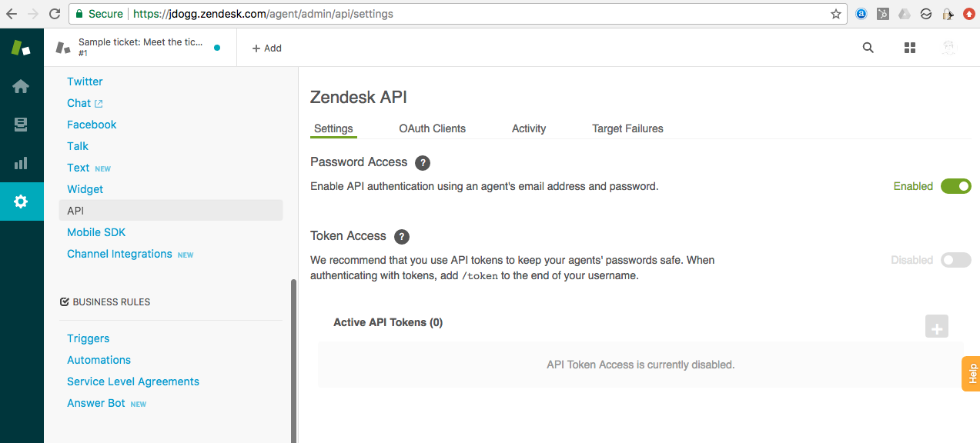Click the Add button next to the ticket tab
This screenshot has height=443, width=980.
266,47
